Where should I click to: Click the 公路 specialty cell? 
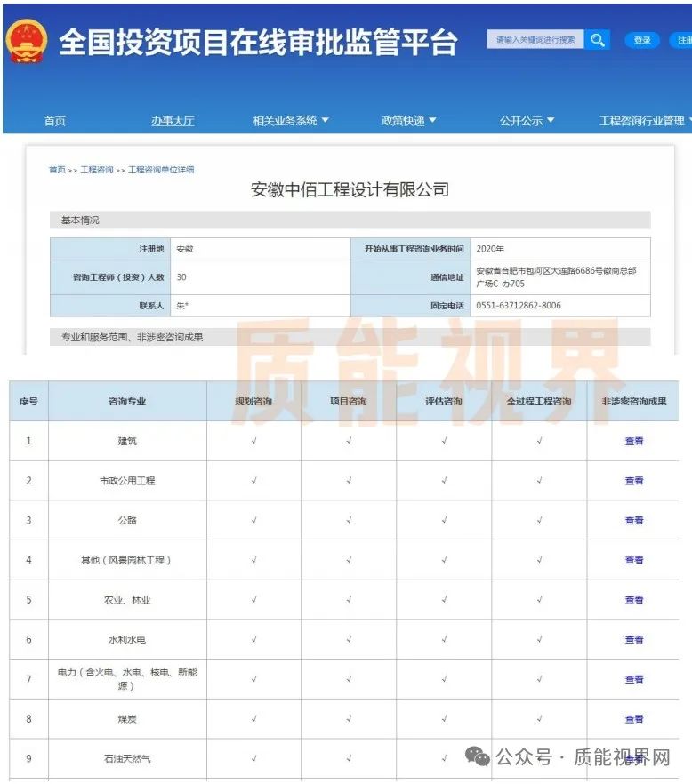[x=127, y=521]
